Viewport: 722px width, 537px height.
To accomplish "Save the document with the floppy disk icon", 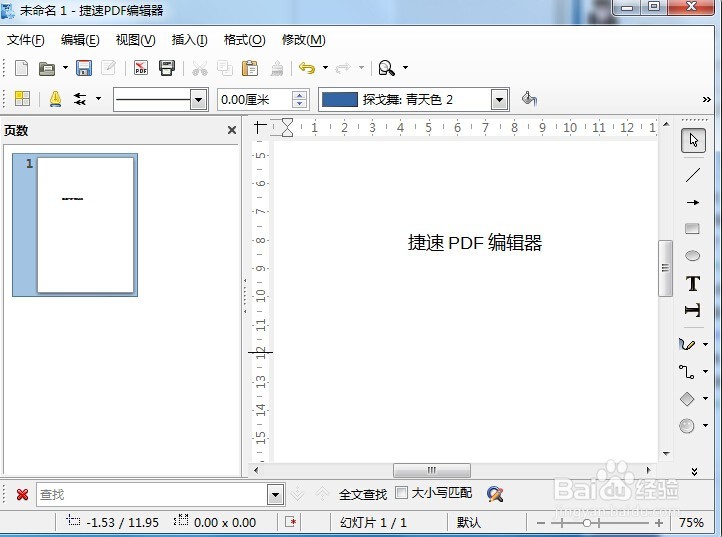I will (x=83, y=68).
